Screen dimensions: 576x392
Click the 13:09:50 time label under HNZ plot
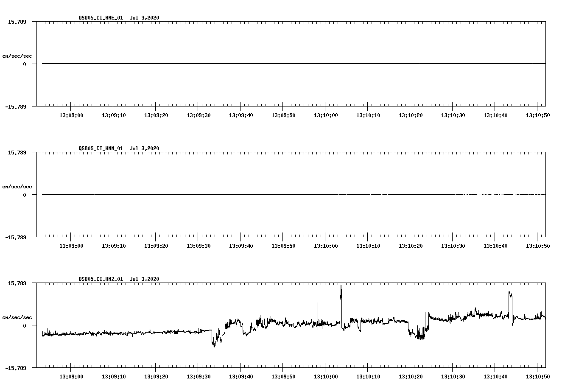click(283, 376)
